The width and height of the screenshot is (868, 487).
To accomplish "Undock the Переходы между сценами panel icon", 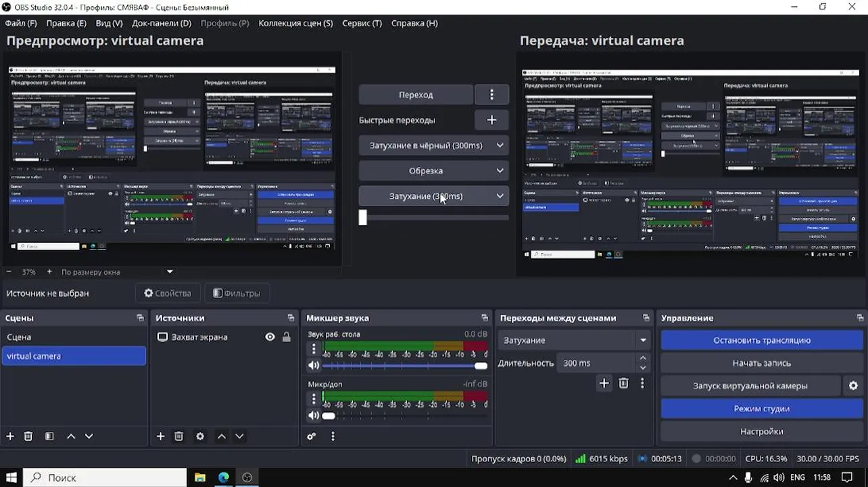I will click(646, 318).
